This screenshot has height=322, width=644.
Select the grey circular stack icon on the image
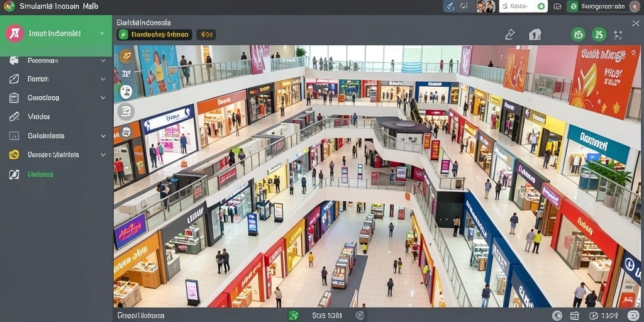(x=126, y=111)
